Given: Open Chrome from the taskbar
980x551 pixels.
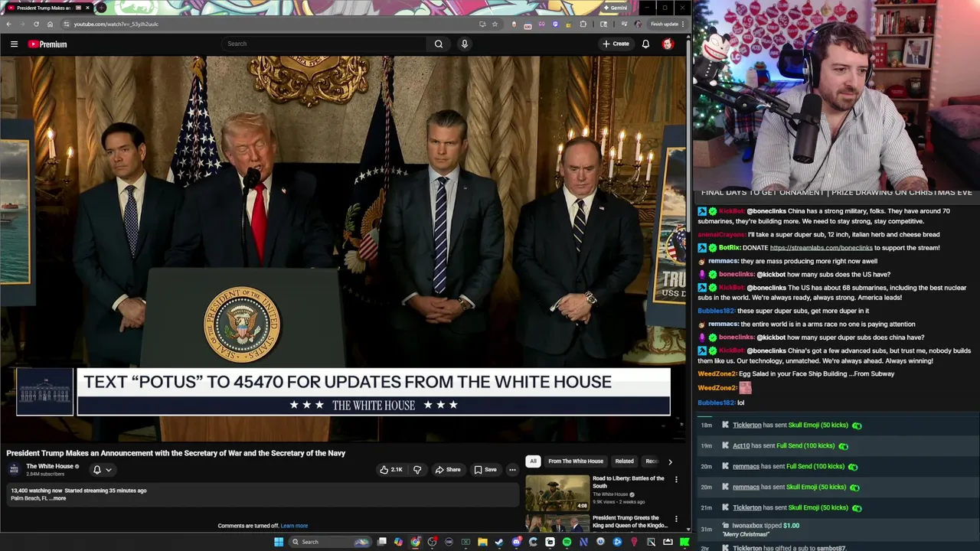Looking at the screenshot, I should click(x=415, y=542).
